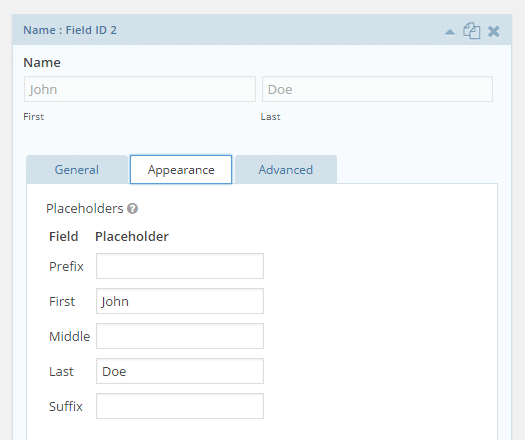525x440 pixels.
Task: Select the Appearance tab
Action: [x=181, y=169]
